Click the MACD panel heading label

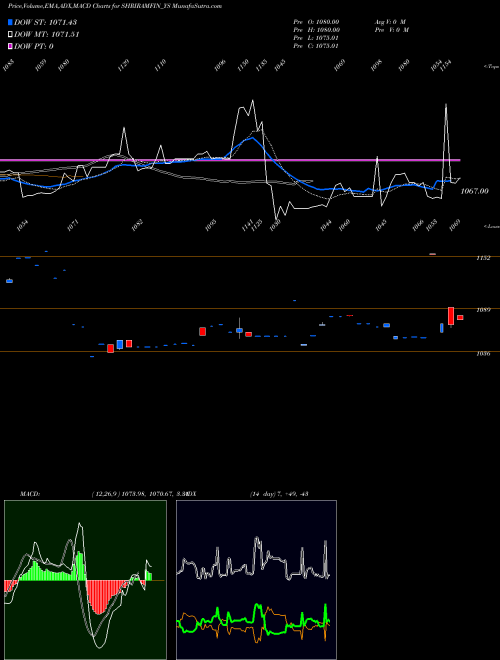(x=30, y=494)
